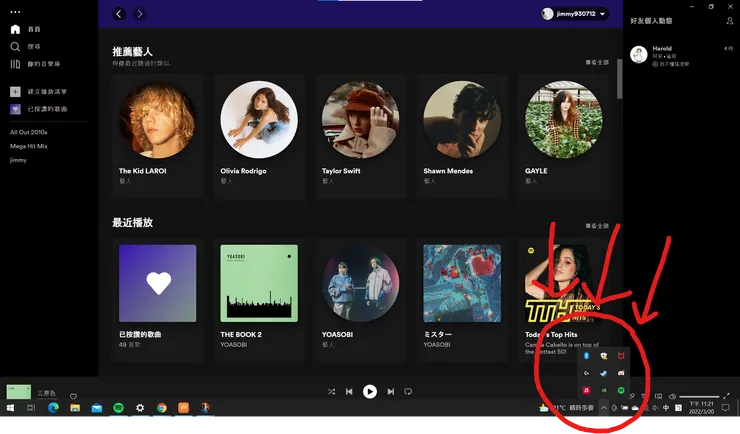Click Bluetooth icon in tray popup
Image resolution: width=740 pixels, height=434 pixels.
point(587,356)
